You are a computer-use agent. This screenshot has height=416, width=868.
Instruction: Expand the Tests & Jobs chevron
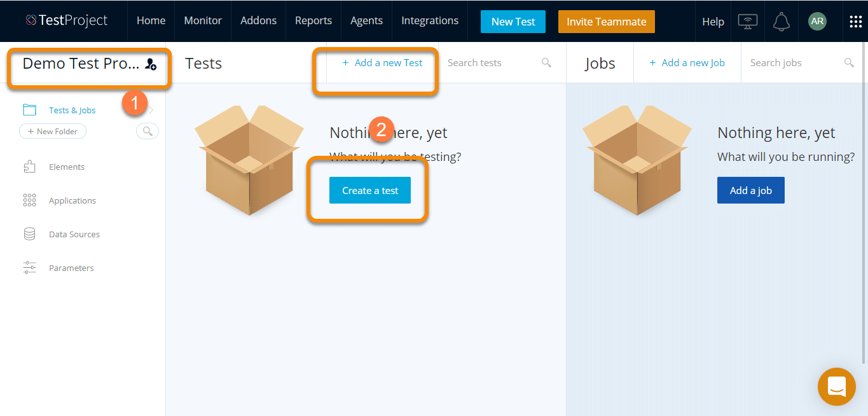151,110
